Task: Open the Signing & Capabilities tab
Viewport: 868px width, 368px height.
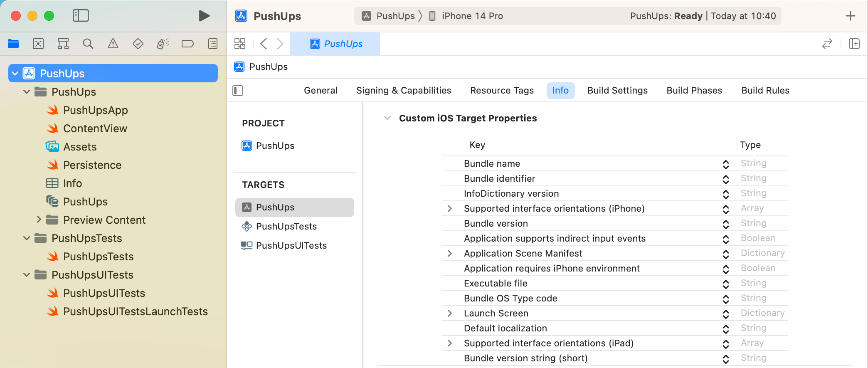Action: pos(403,91)
